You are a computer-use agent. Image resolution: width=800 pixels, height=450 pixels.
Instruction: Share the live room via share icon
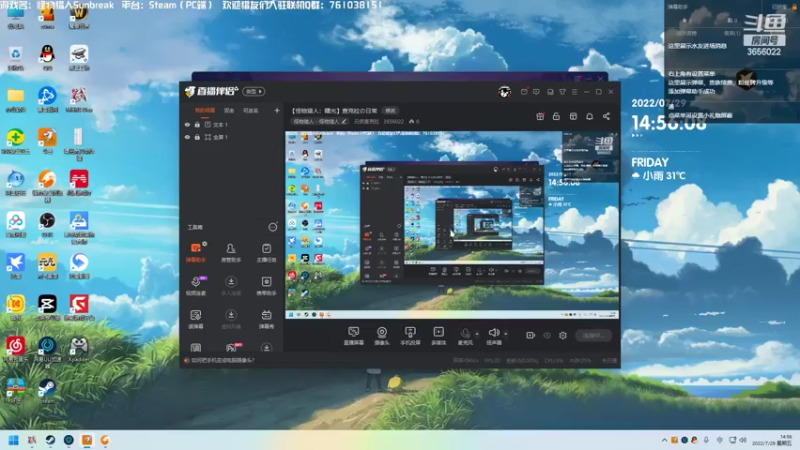(606, 116)
